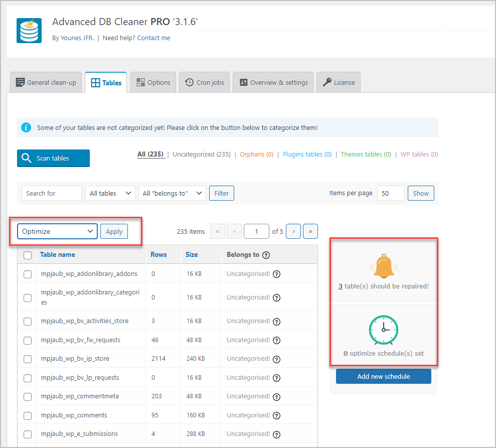Open the All tables filter dropdown
The height and width of the screenshot is (448, 496).
click(110, 193)
